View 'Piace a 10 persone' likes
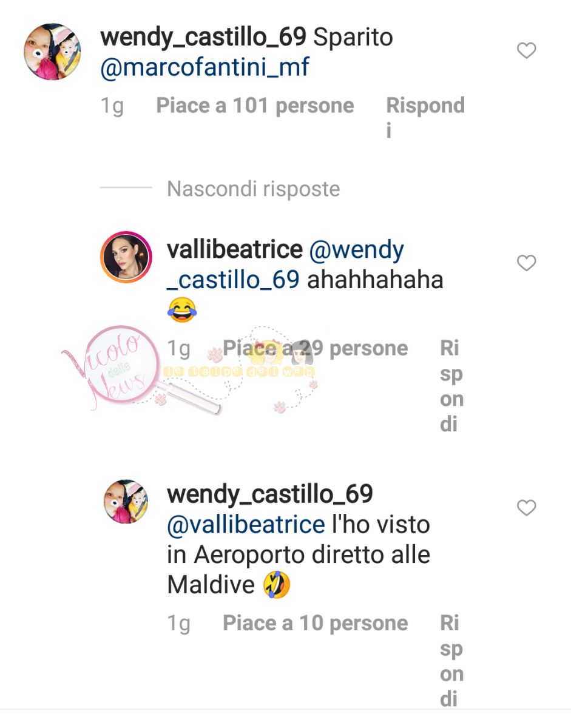The height and width of the screenshot is (728, 571). click(x=315, y=623)
